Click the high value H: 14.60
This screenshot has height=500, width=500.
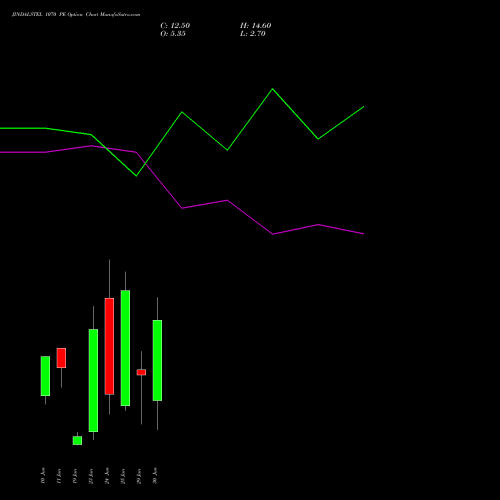(x=255, y=26)
